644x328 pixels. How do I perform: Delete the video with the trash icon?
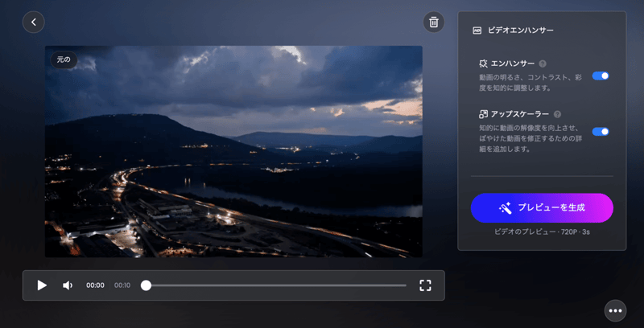coord(434,22)
